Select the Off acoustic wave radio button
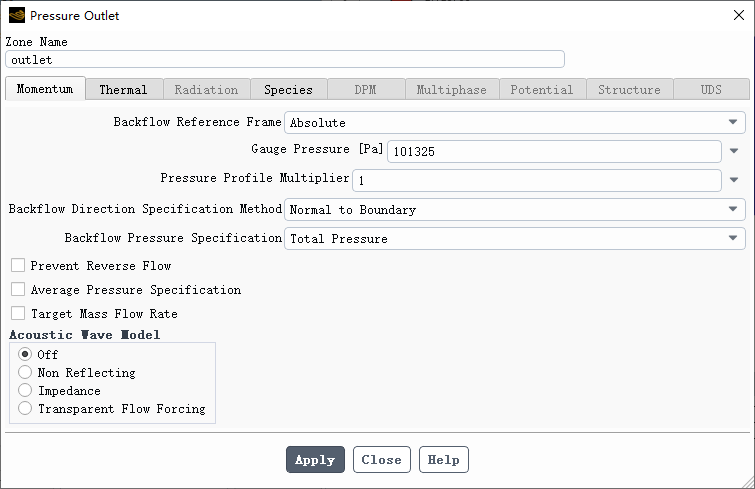Viewport: 755px width, 489px height. coord(25,354)
